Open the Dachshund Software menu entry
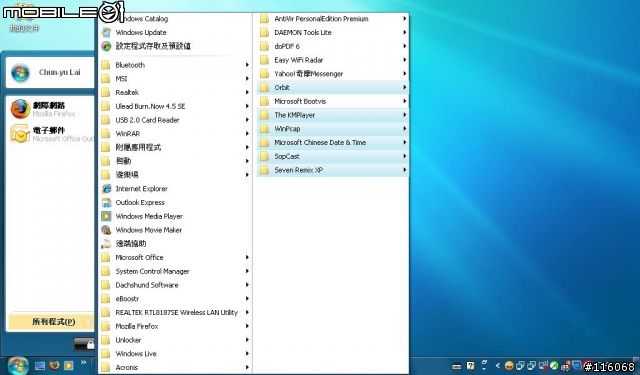 (175, 285)
